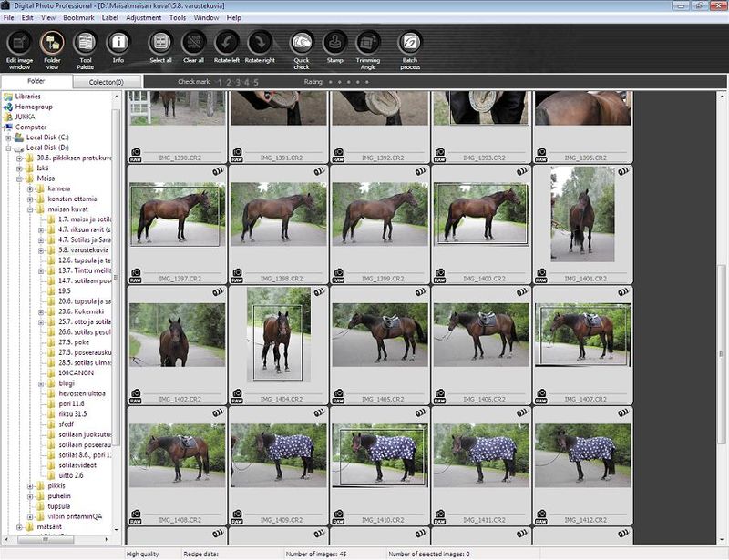Open the Tools menu
Screen dimensions: 729x560
(x=178, y=17)
